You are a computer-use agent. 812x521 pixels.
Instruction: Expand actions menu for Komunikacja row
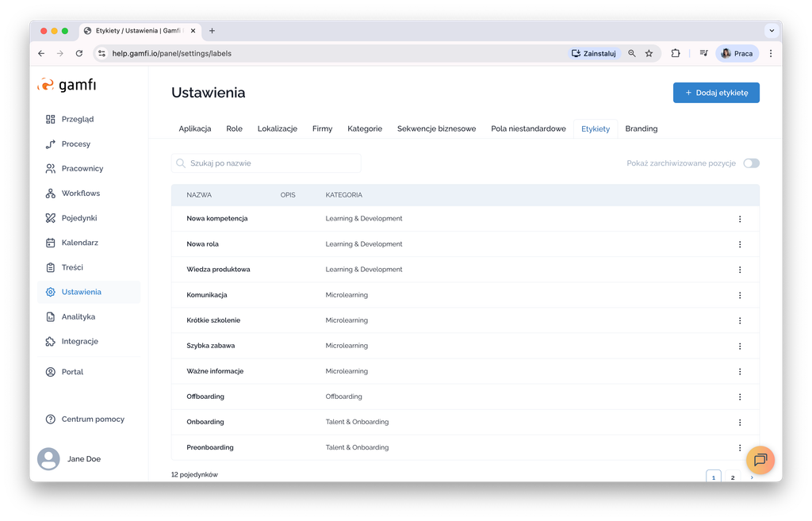point(739,295)
